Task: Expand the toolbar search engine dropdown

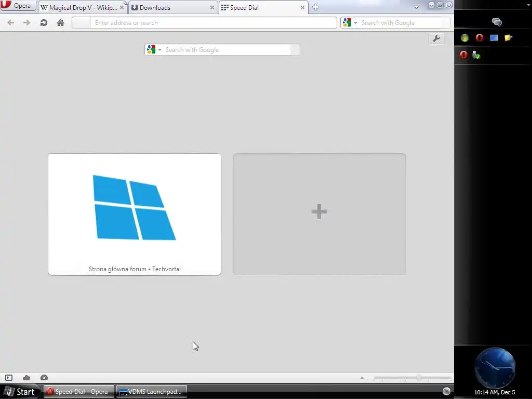Action: 355,23
